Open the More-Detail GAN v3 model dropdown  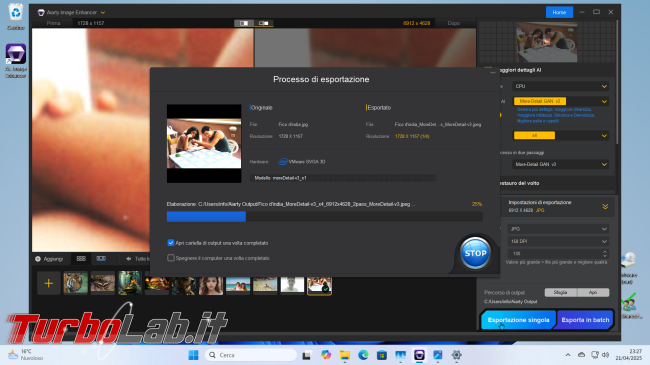(x=560, y=101)
